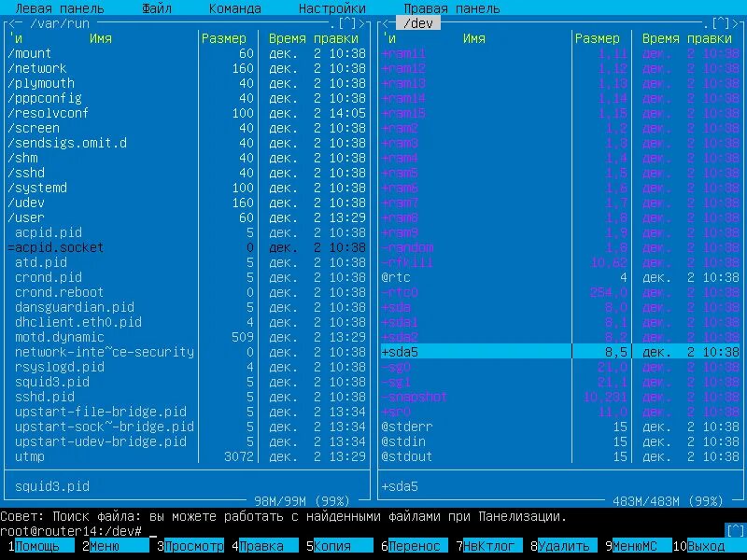Select the /udev directory
747x560 pixels.
click(187, 203)
